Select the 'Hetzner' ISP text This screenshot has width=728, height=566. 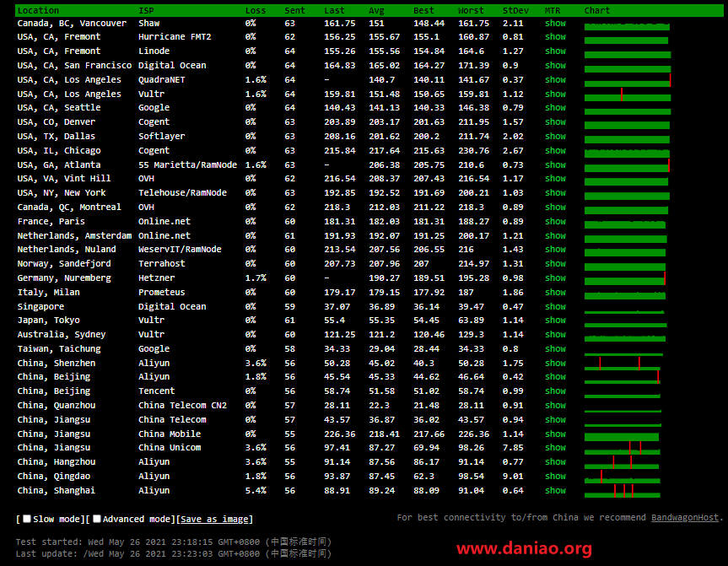point(156,278)
